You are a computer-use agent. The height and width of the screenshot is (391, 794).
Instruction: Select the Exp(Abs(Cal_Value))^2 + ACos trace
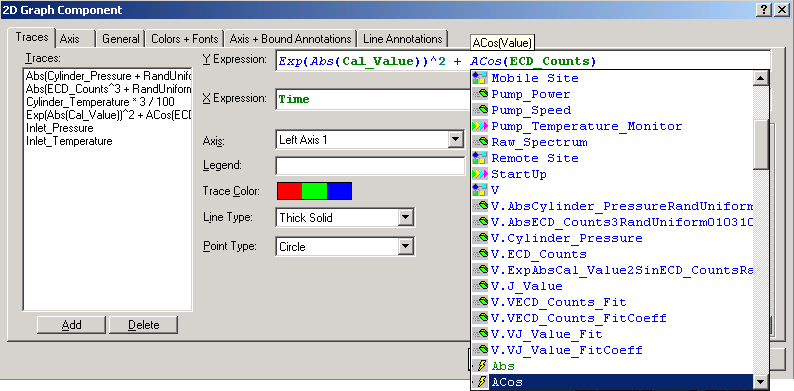pyautogui.click(x=107, y=115)
